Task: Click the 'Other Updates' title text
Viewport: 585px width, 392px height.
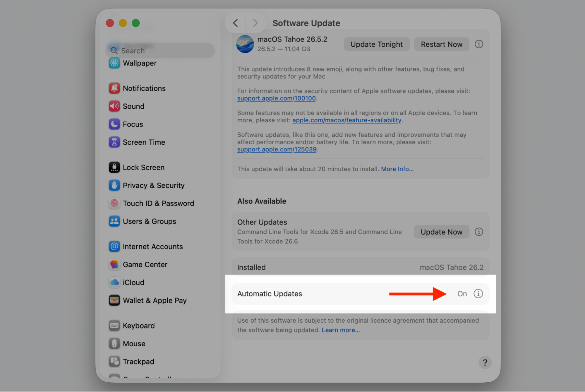Action: (262, 222)
